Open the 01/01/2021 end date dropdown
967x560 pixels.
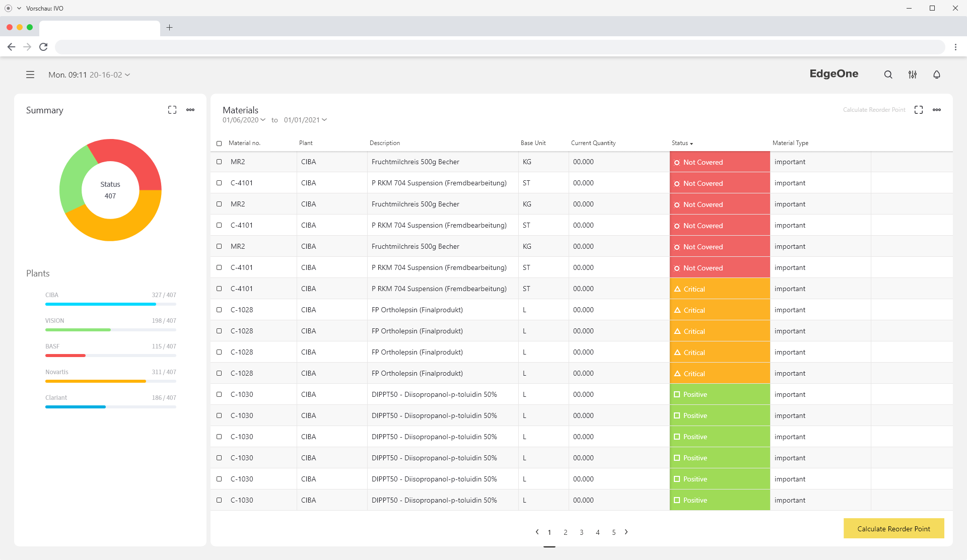click(305, 120)
